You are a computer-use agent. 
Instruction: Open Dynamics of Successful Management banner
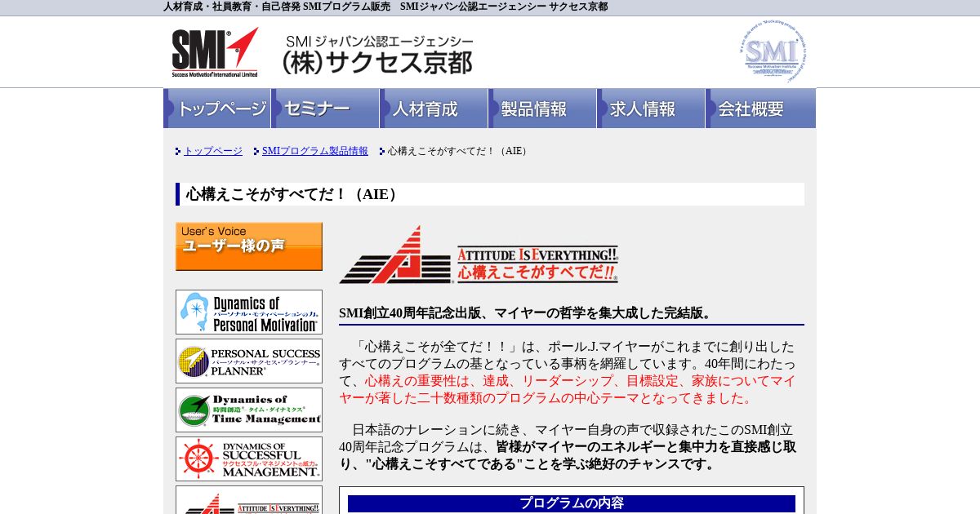pyautogui.click(x=249, y=459)
